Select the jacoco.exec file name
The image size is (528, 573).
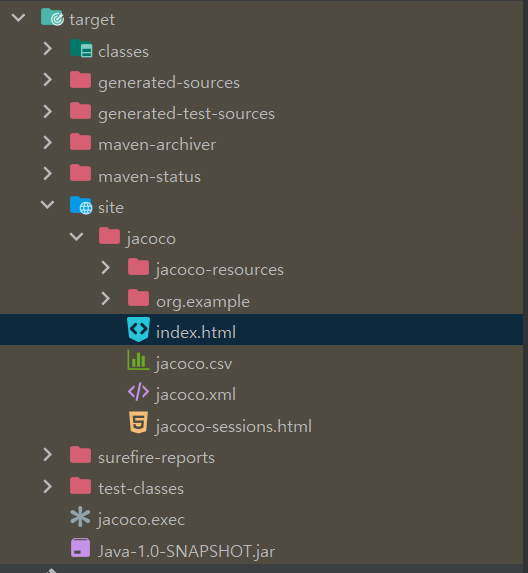point(141,520)
